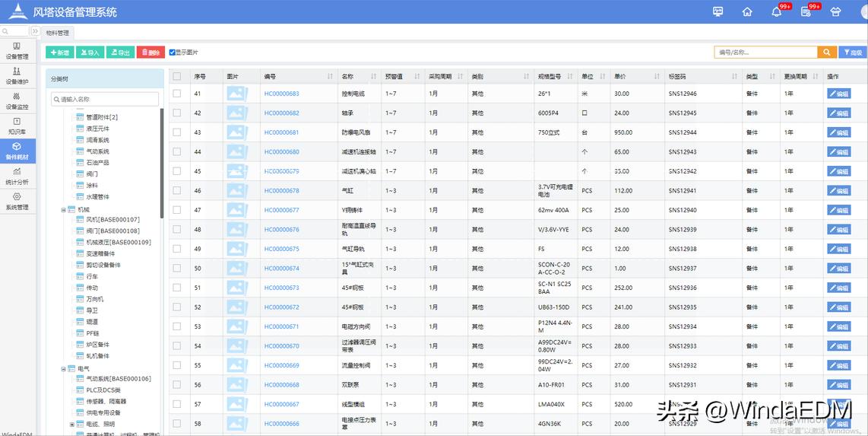The height and width of the screenshot is (436, 868).
Task: Tick the select-all checkbox in table header
Action: point(177,76)
